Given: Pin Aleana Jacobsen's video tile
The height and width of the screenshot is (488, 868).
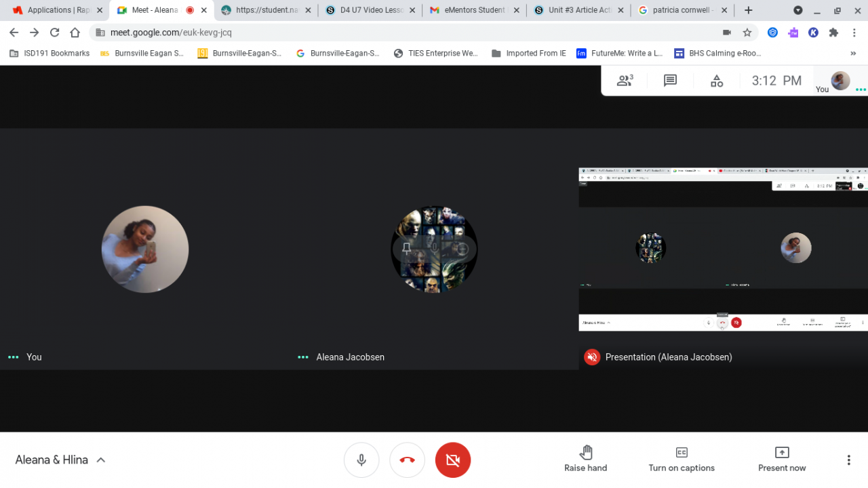Looking at the screenshot, I should (x=407, y=249).
